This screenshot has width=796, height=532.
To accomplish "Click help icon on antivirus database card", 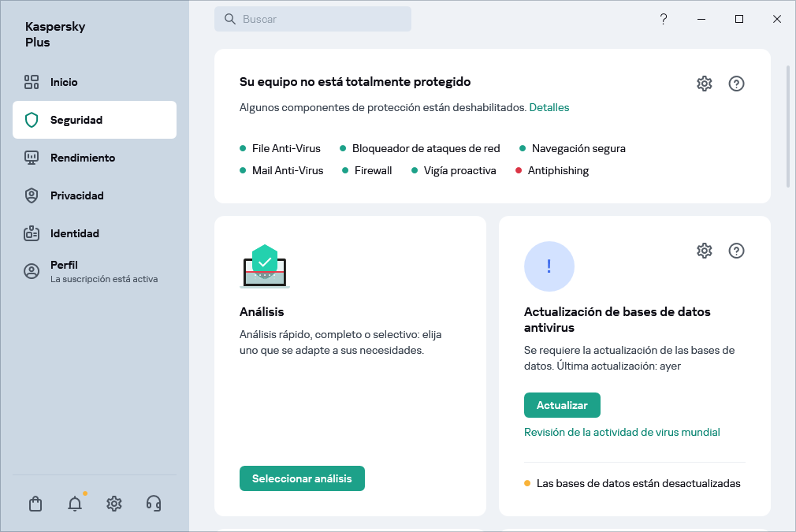I will [x=736, y=251].
